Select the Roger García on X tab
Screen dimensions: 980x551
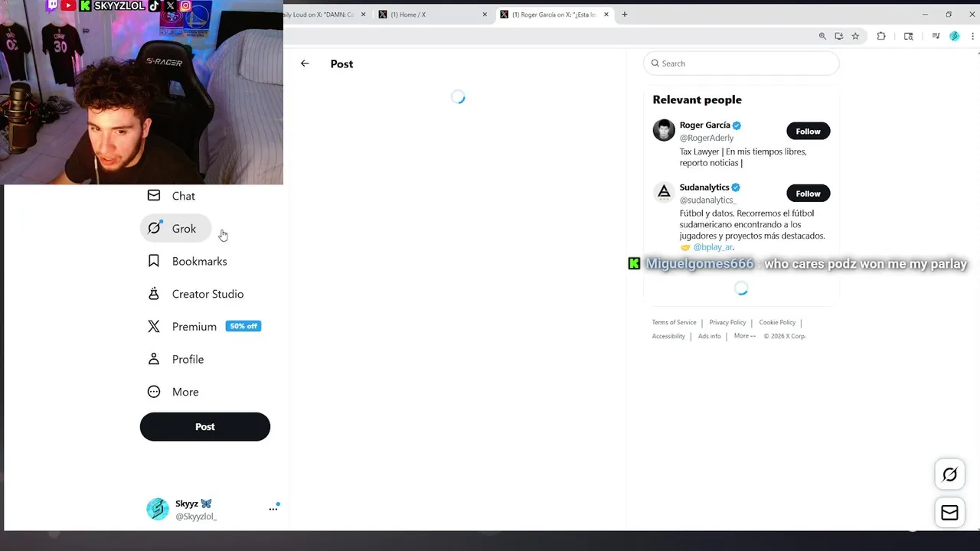click(x=554, y=15)
